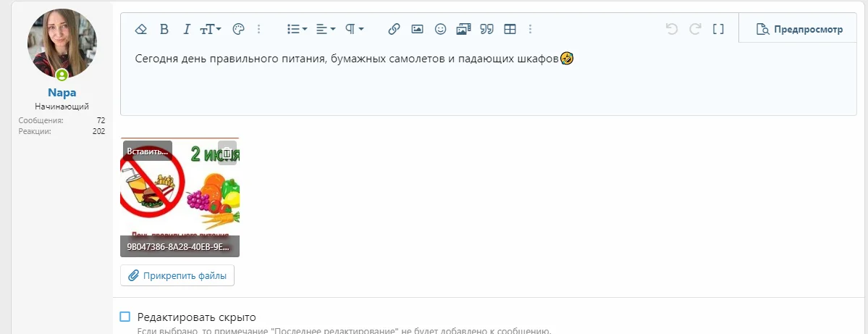Open the font size dropdown
The height and width of the screenshot is (334, 868).
click(x=211, y=30)
